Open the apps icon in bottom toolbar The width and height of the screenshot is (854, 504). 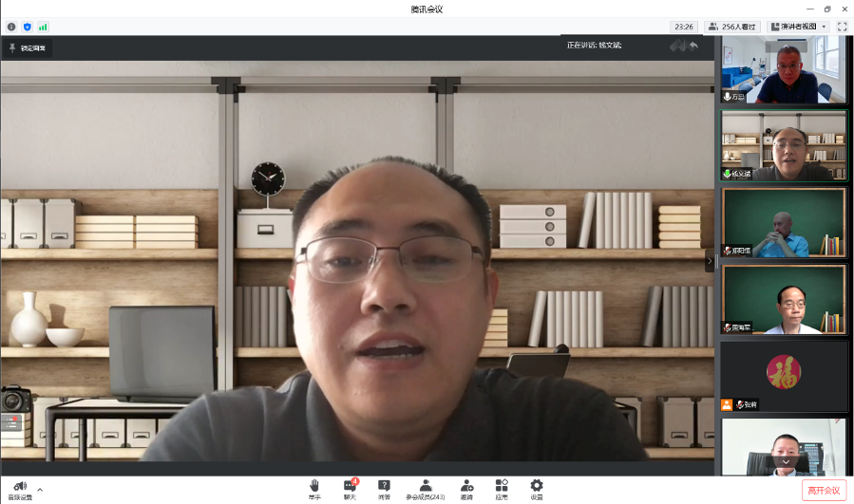point(502,486)
